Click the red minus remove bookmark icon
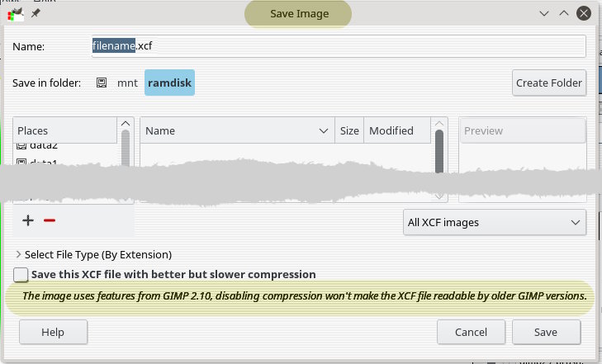602x364 pixels. point(50,220)
